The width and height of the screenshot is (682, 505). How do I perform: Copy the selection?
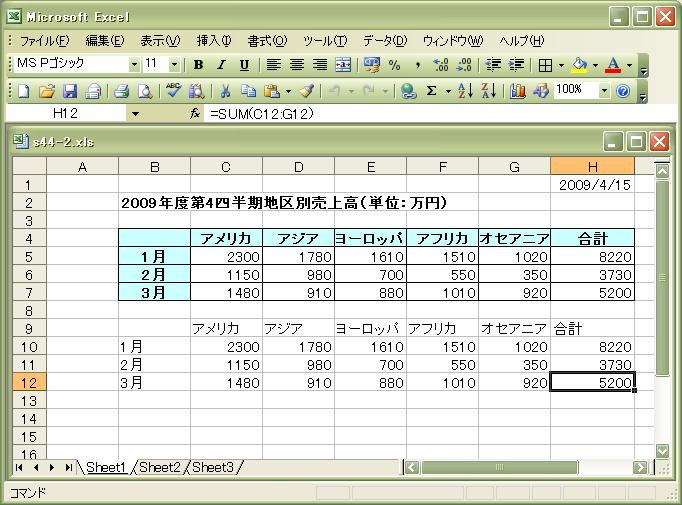[248, 91]
